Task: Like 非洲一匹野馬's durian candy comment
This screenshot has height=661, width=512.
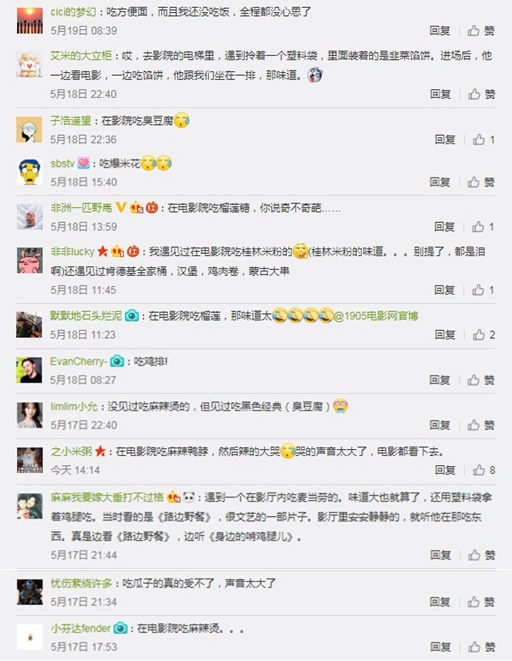Action: pyautogui.click(x=483, y=227)
